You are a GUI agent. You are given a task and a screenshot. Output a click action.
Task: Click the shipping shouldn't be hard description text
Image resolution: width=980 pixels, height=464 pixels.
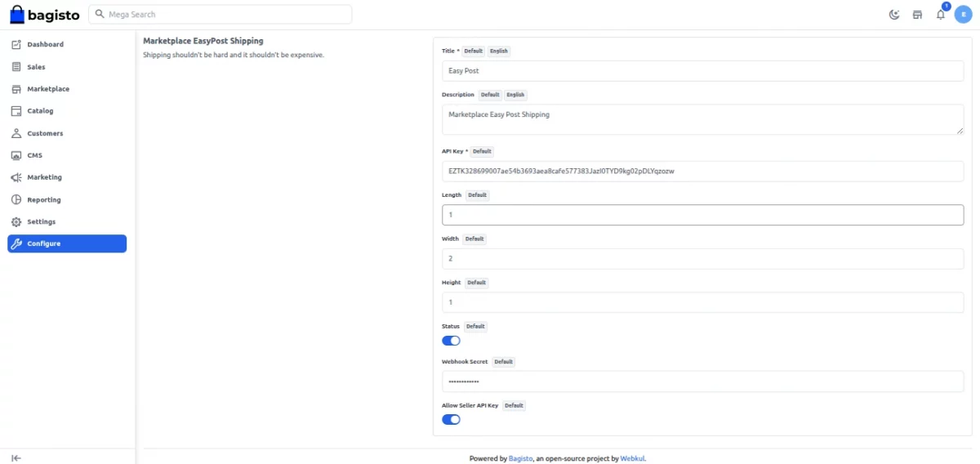click(x=234, y=55)
